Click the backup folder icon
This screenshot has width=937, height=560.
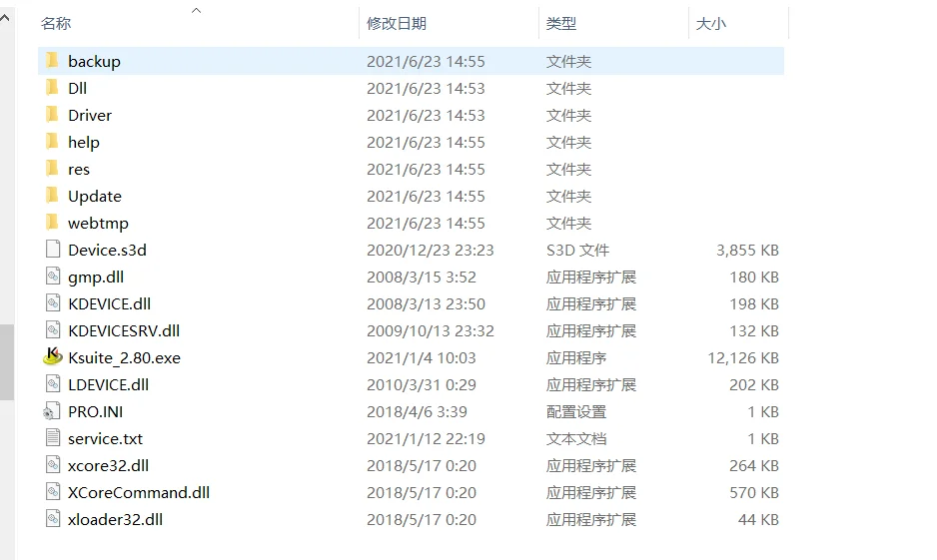tap(53, 60)
